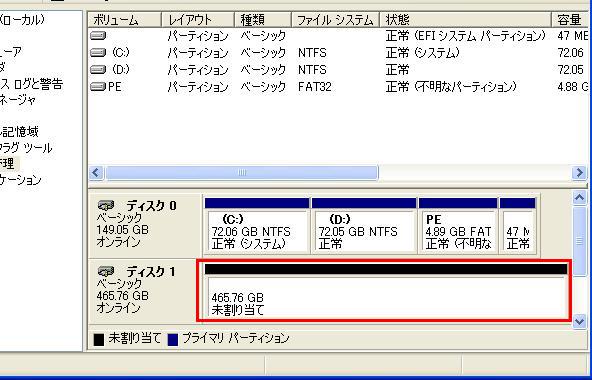
Task: Select the PE 4.89 GB FAT partition block
Action: tap(458, 227)
